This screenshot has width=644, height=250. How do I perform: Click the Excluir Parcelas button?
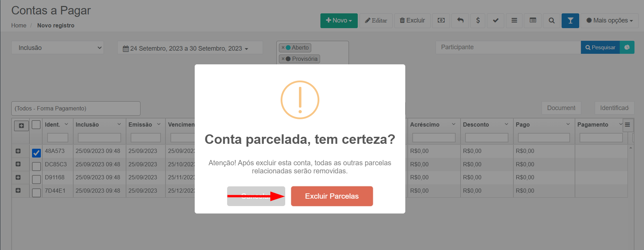[x=332, y=196]
